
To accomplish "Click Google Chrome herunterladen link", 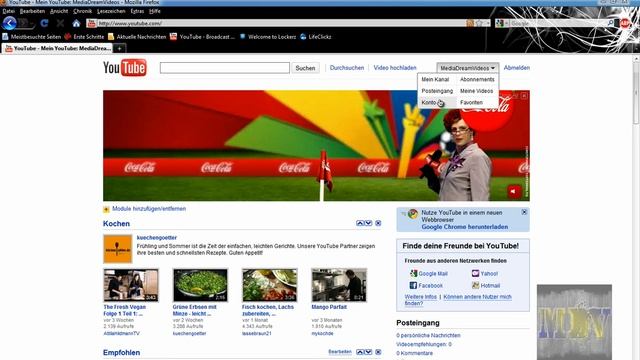I will click(465, 227).
